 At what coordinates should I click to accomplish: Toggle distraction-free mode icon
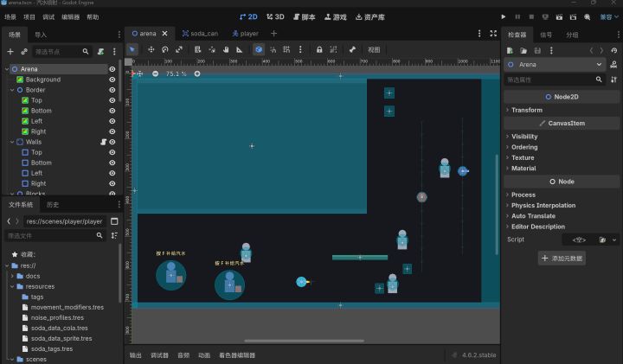pos(493,34)
